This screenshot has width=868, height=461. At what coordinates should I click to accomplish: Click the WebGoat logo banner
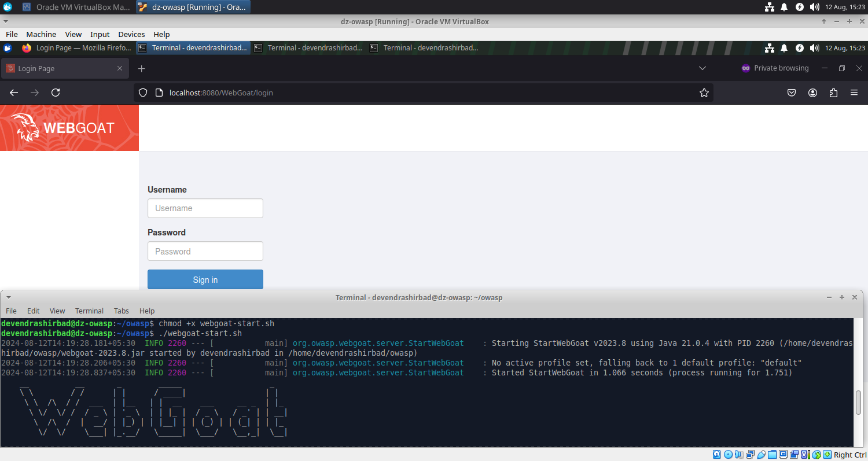(69, 128)
